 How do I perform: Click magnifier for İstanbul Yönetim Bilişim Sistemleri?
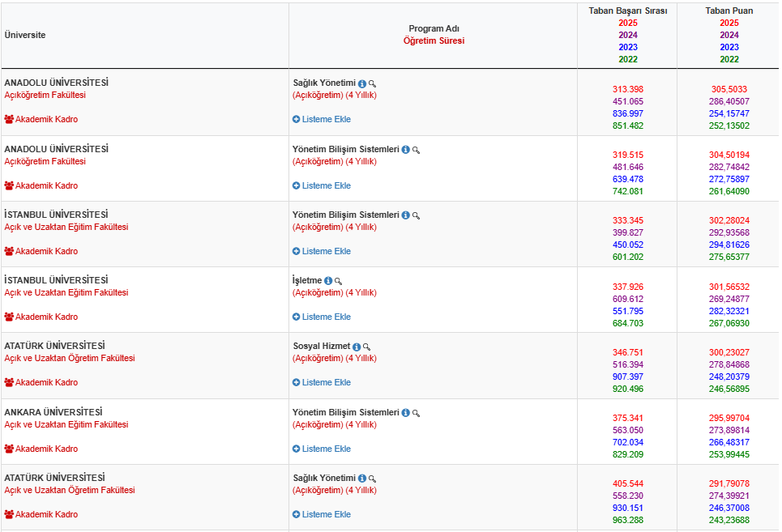tap(416, 215)
